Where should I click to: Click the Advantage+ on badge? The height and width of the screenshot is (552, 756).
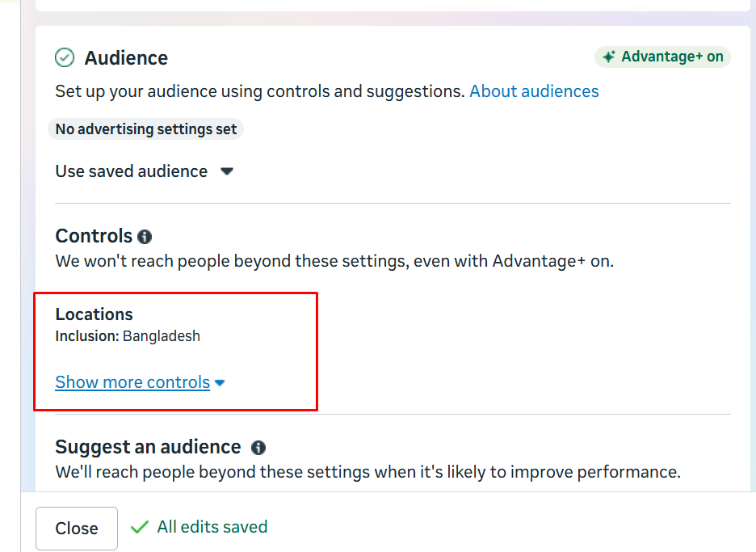pos(662,57)
